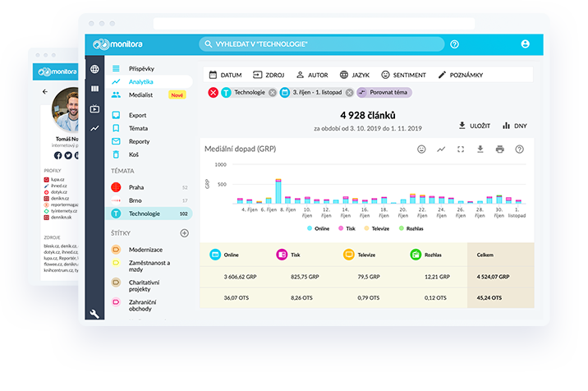Toggle Online series in chart legend
The width and height of the screenshot is (588, 391).
tap(321, 228)
